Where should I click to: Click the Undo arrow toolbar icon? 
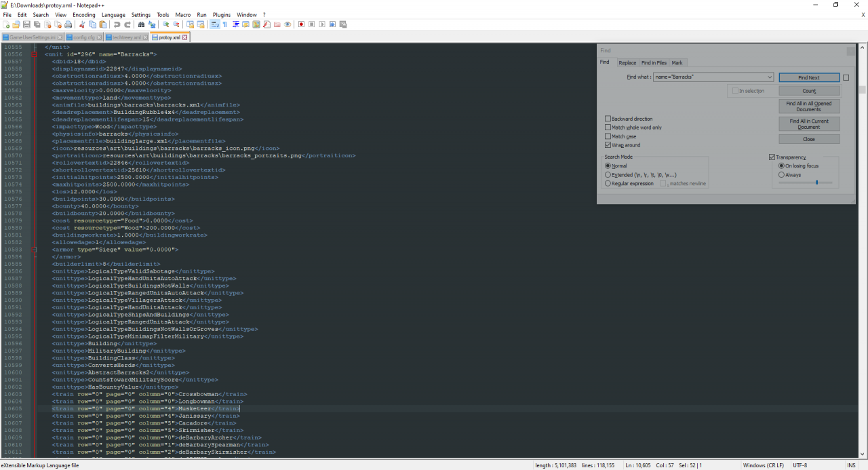coord(117,24)
